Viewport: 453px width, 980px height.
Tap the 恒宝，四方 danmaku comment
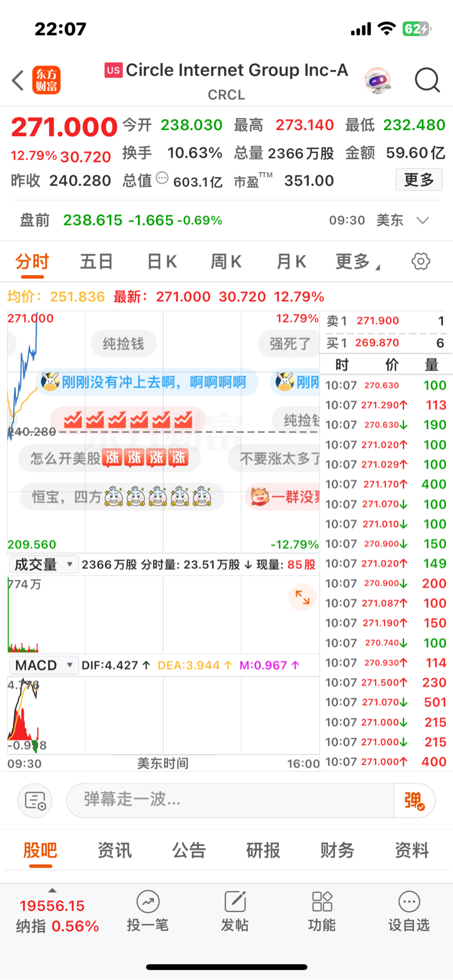pyautogui.click(x=122, y=497)
